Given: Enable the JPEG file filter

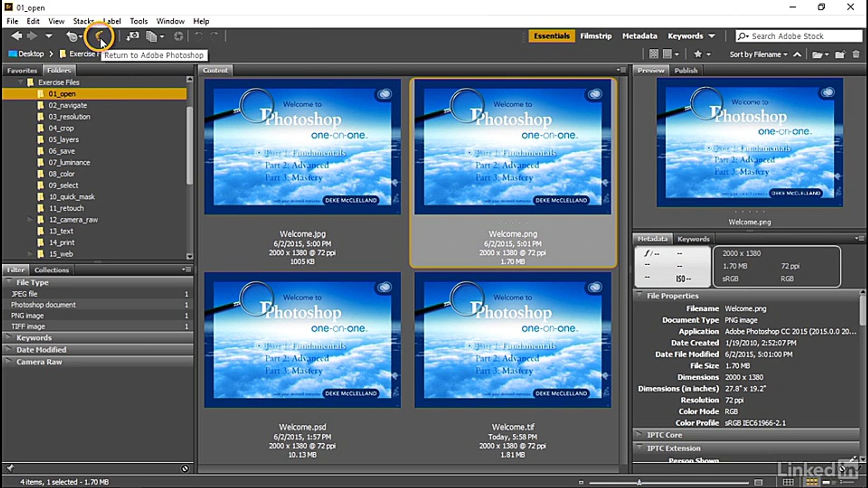Looking at the screenshot, I should tap(24, 294).
